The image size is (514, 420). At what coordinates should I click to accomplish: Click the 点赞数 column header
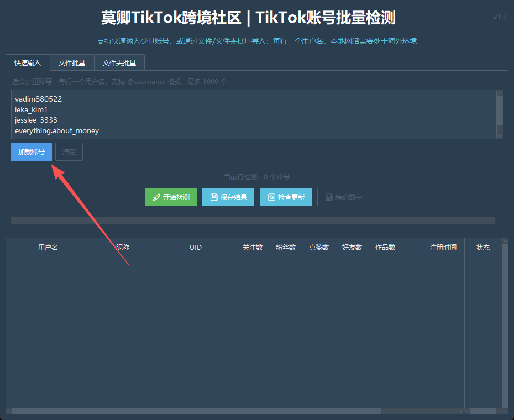pyautogui.click(x=319, y=247)
